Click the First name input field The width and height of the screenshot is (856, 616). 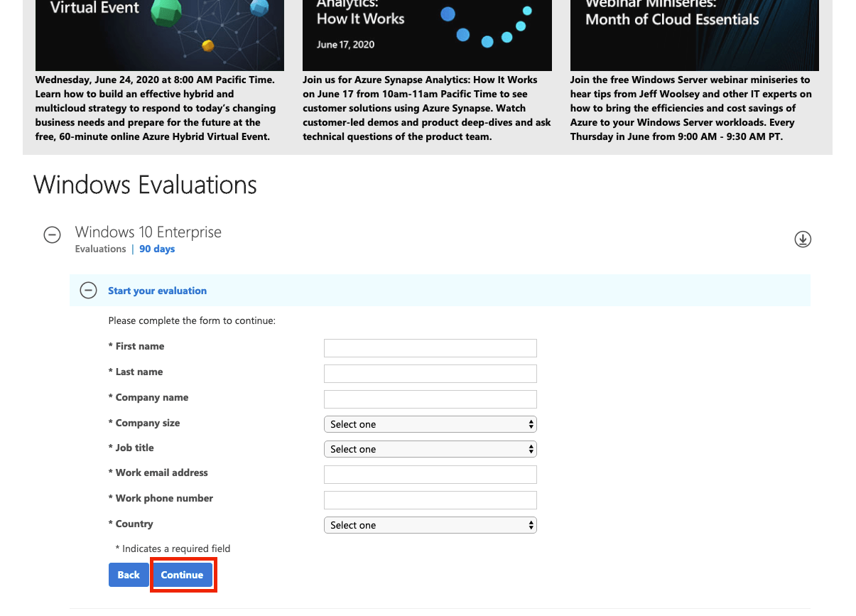pyautogui.click(x=430, y=348)
